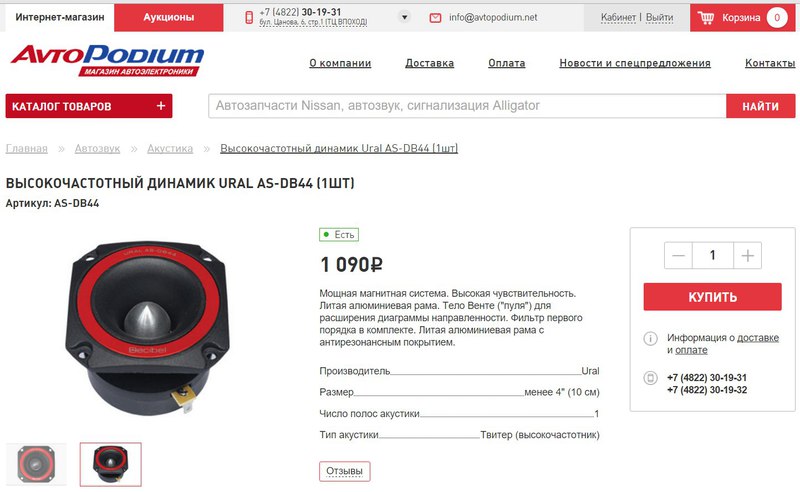
Task: Decrease quantity with the minus button
Action: [x=678, y=255]
